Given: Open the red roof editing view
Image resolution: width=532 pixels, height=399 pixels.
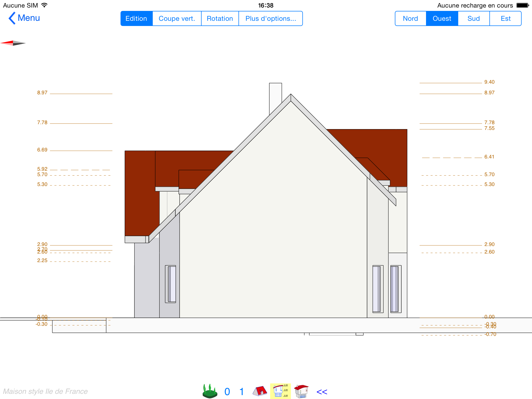Looking at the screenshot, I should (x=260, y=391).
